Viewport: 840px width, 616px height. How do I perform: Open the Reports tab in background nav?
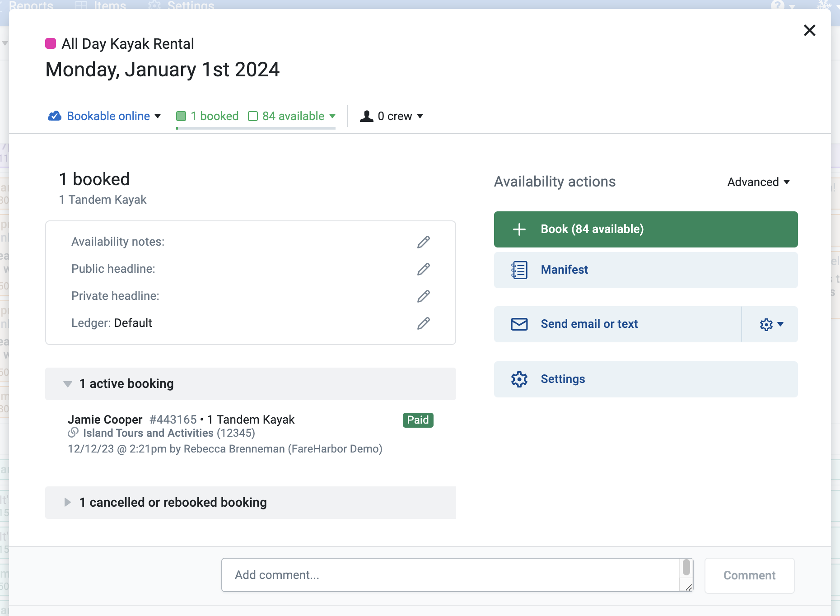coord(31,5)
